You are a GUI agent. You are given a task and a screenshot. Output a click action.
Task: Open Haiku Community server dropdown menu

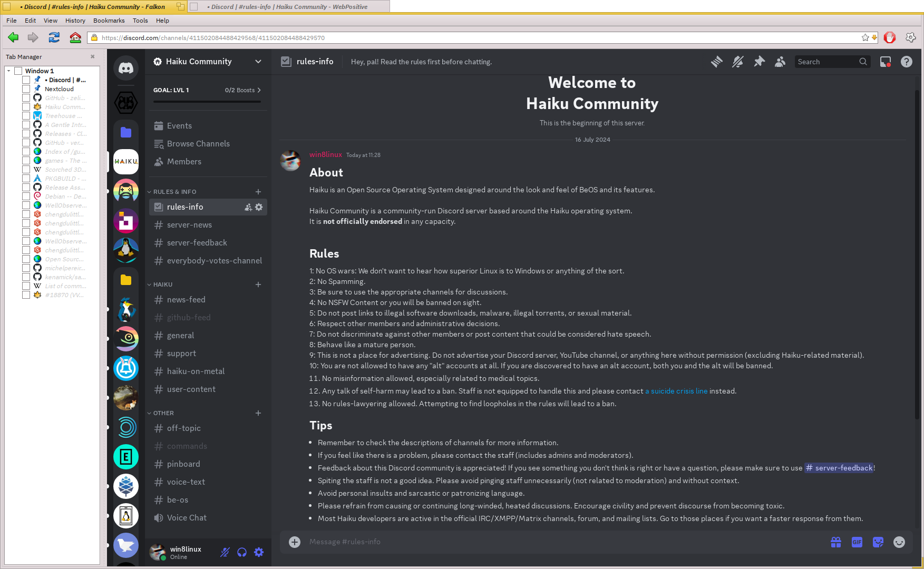click(258, 62)
